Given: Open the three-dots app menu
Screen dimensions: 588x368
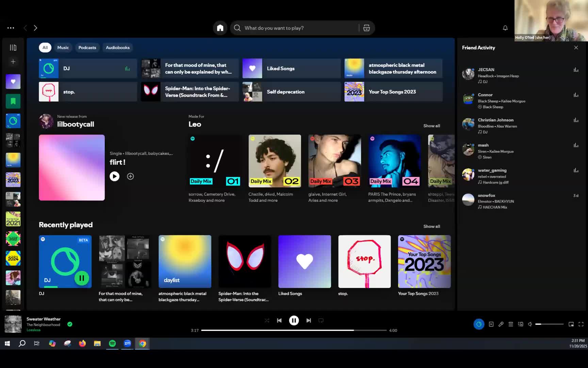Looking at the screenshot, I should click(x=11, y=28).
